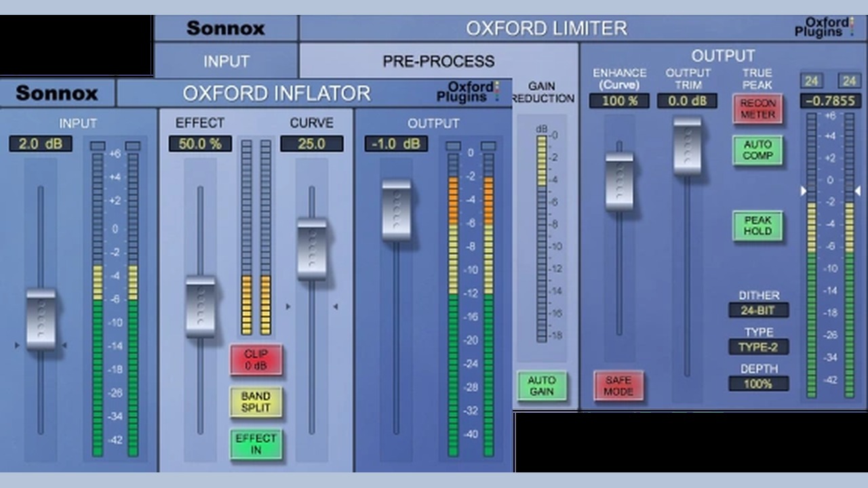
Task: Toggle the AUTO GAIN button
Action: coord(542,386)
